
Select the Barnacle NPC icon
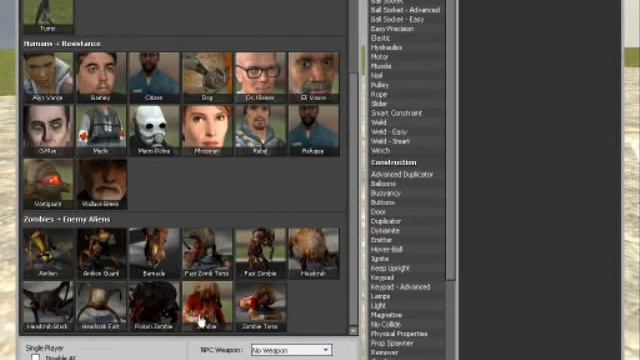coord(154,253)
